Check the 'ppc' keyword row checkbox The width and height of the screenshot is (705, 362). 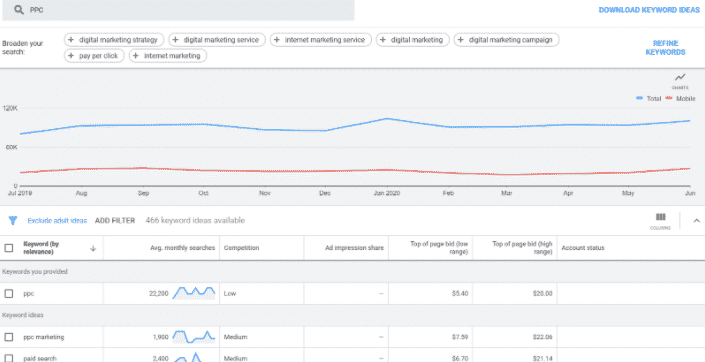point(9,294)
